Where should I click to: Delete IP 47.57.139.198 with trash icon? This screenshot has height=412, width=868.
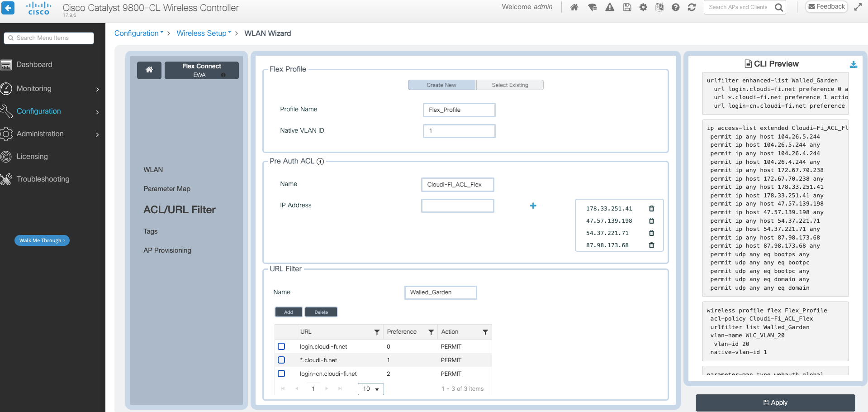coord(651,221)
